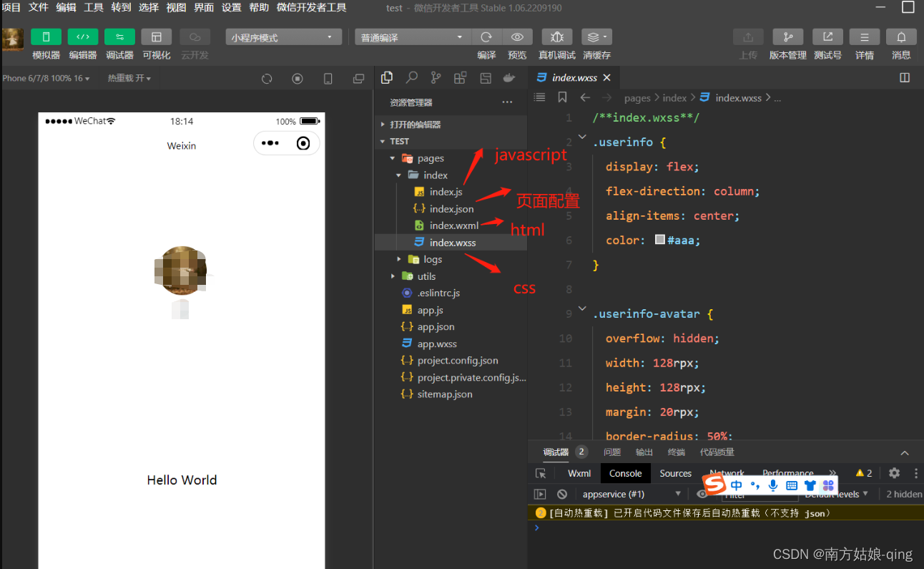The width and height of the screenshot is (924, 569).
Task: Open the 文件 menu
Action: click(x=39, y=7)
